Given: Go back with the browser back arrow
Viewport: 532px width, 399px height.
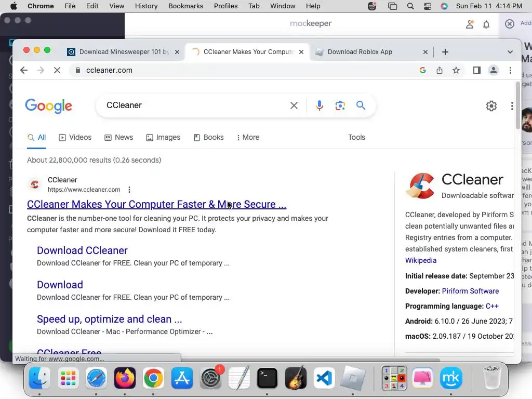Looking at the screenshot, I should tap(24, 70).
